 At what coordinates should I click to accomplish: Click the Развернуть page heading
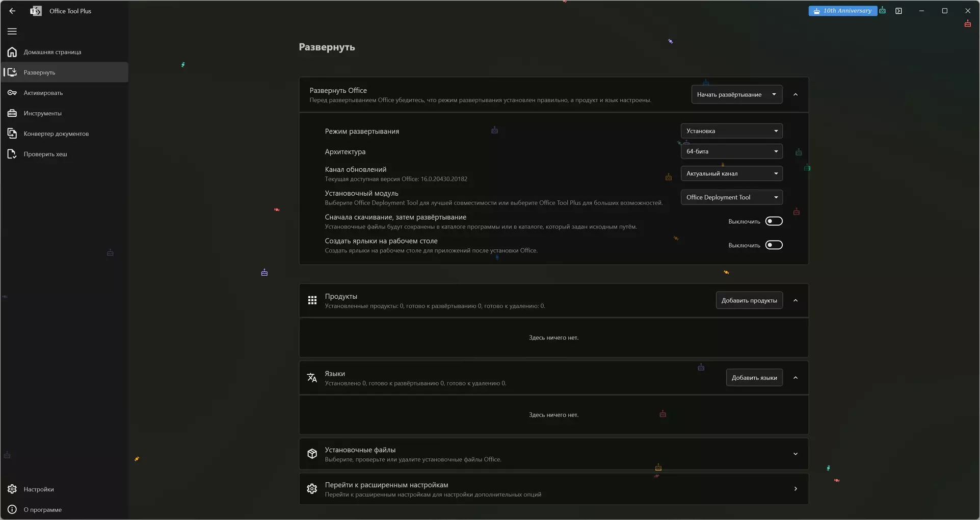tap(327, 47)
